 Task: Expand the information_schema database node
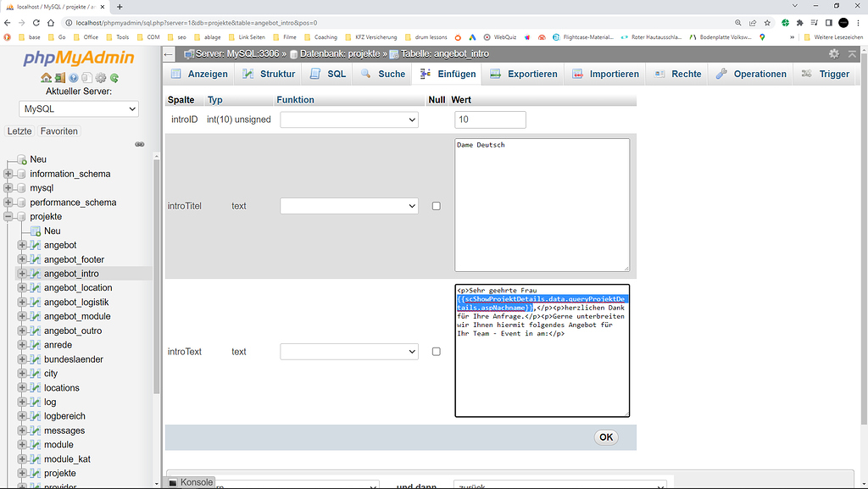[x=8, y=174]
